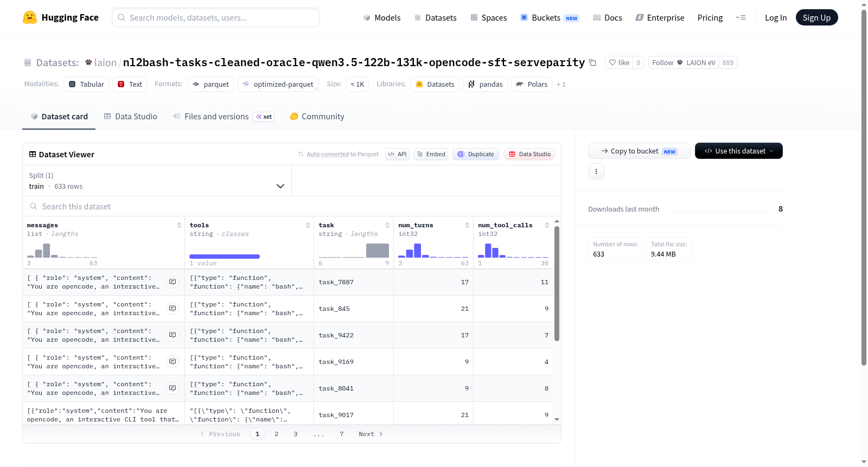Screen dimensions: 868x467
Task: Sort by the task column sort arrows
Action: click(387, 225)
